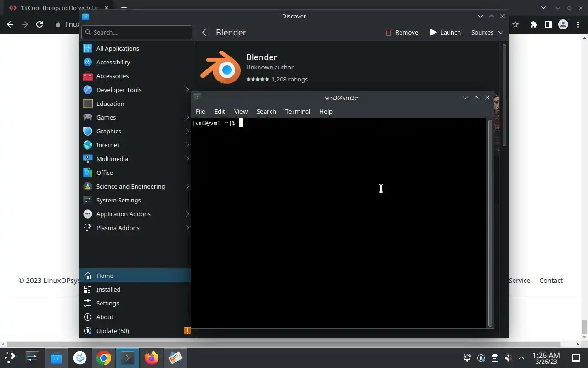The image size is (588, 368).
Task: Open the terminal Help menu
Action: click(326, 111)
